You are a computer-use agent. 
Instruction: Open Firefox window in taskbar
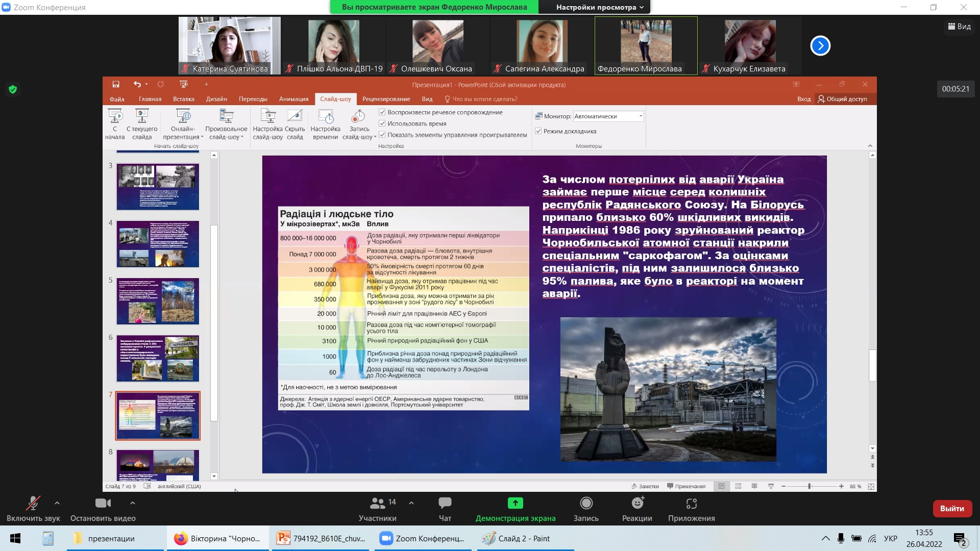pos(218,538)
